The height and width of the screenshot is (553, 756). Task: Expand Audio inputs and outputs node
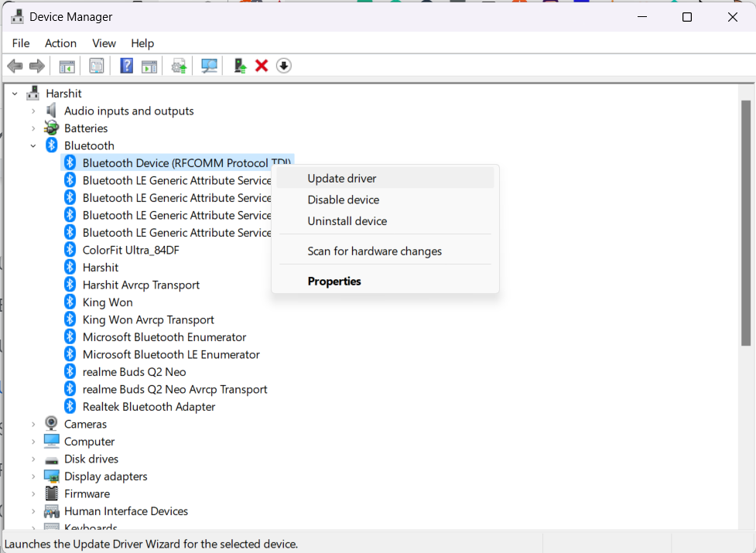click(x=33, y=111)
